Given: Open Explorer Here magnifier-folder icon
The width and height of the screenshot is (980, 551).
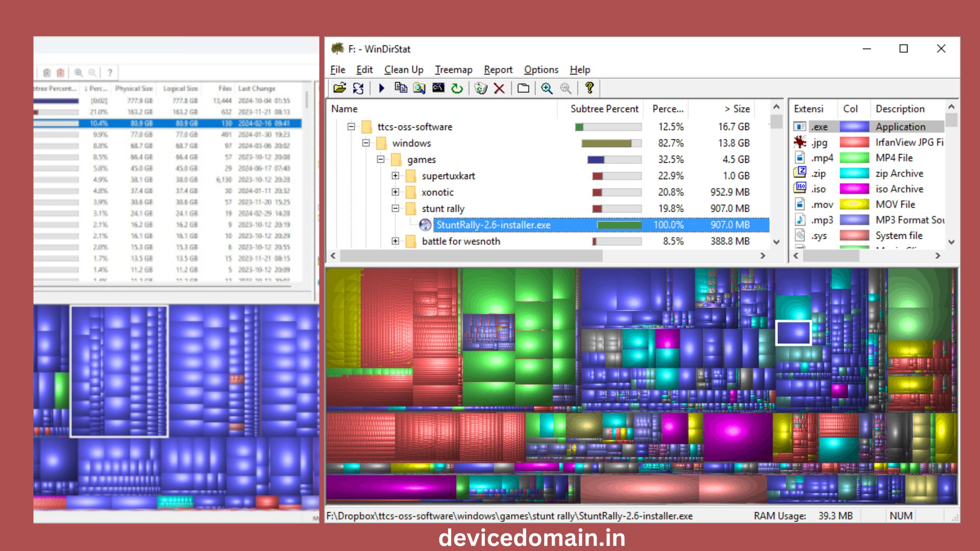Looking at the screenshot, I should tap(419, 88).
